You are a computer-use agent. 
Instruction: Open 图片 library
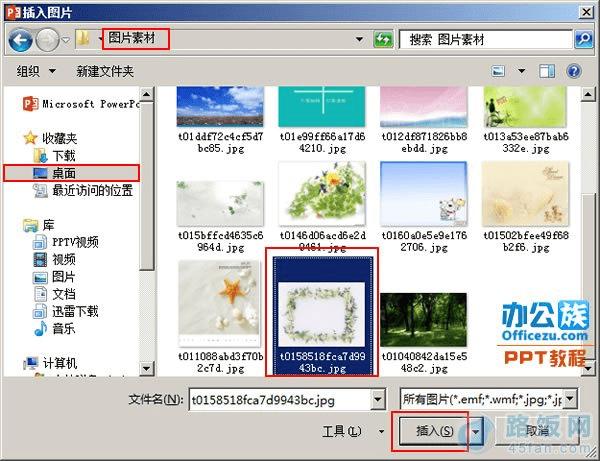click(x=54, y=277)
